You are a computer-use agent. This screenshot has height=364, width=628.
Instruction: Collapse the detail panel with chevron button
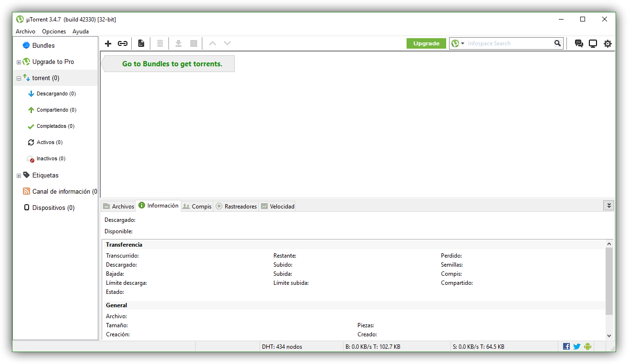click(608, 205)
